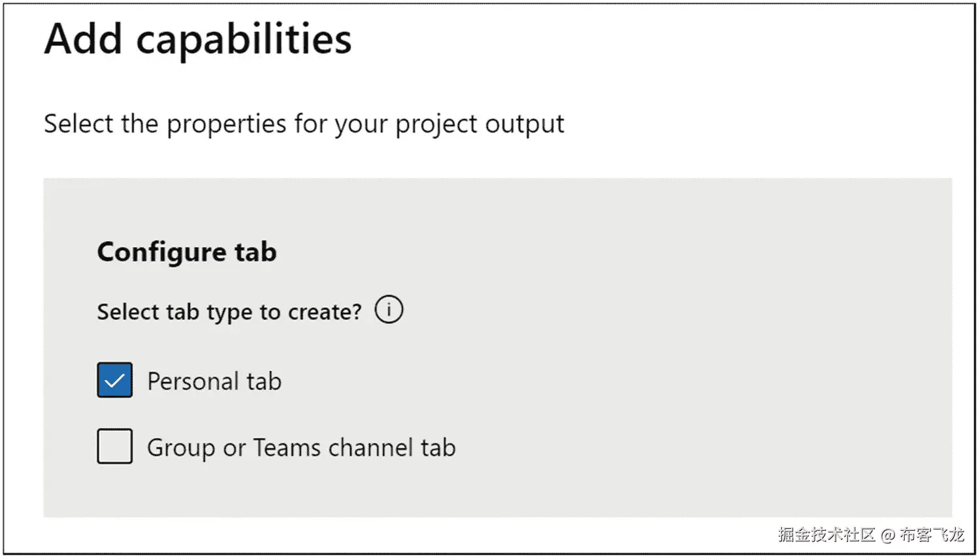Click the "Add capabilities" page title

(x=198, y=39)
